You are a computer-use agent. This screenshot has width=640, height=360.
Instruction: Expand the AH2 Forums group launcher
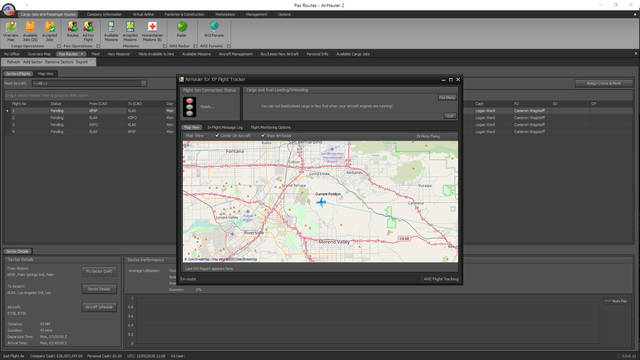coord(229,46)
